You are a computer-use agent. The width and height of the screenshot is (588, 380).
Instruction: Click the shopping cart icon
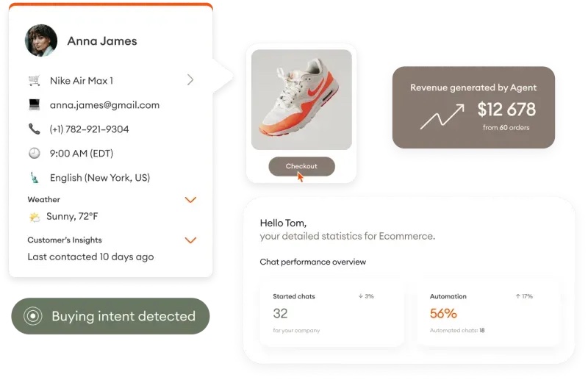[x=34, y=80]
